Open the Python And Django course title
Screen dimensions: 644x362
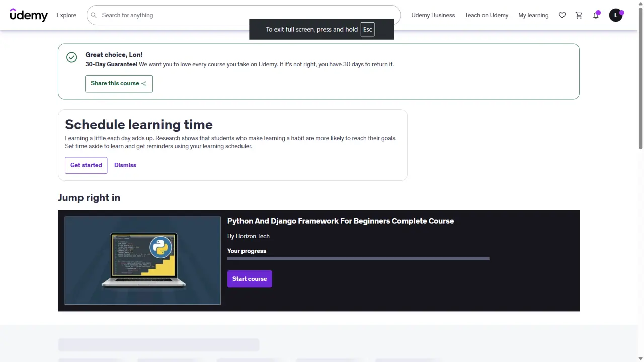pyautogui.click(x=341, y=221)
